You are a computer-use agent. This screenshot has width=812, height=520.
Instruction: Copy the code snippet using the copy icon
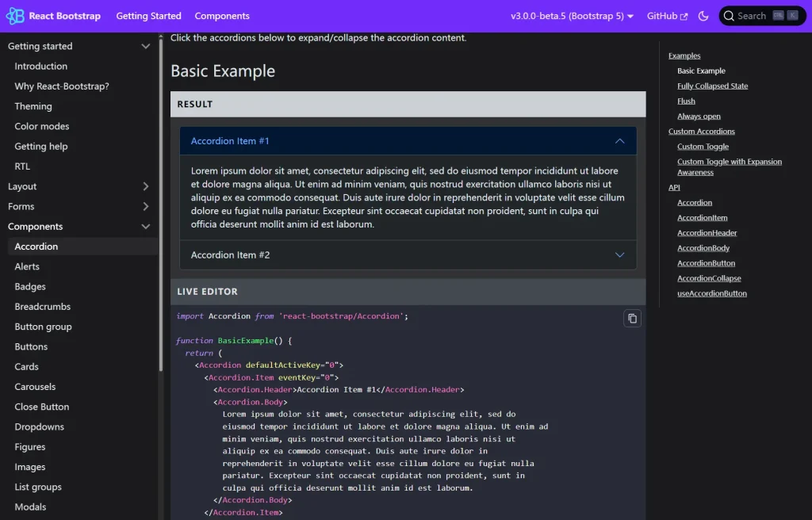pyautogui.click(x=632, y=318)
